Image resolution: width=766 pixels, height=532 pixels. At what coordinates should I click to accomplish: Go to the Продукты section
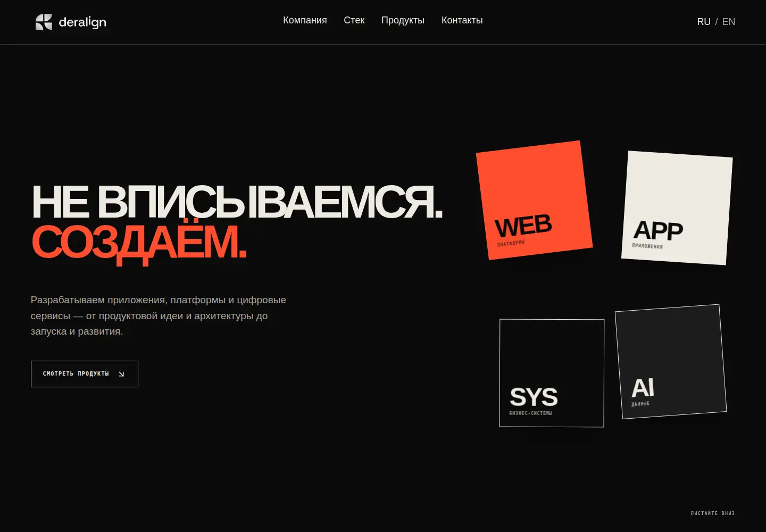[x=403, y=20]
